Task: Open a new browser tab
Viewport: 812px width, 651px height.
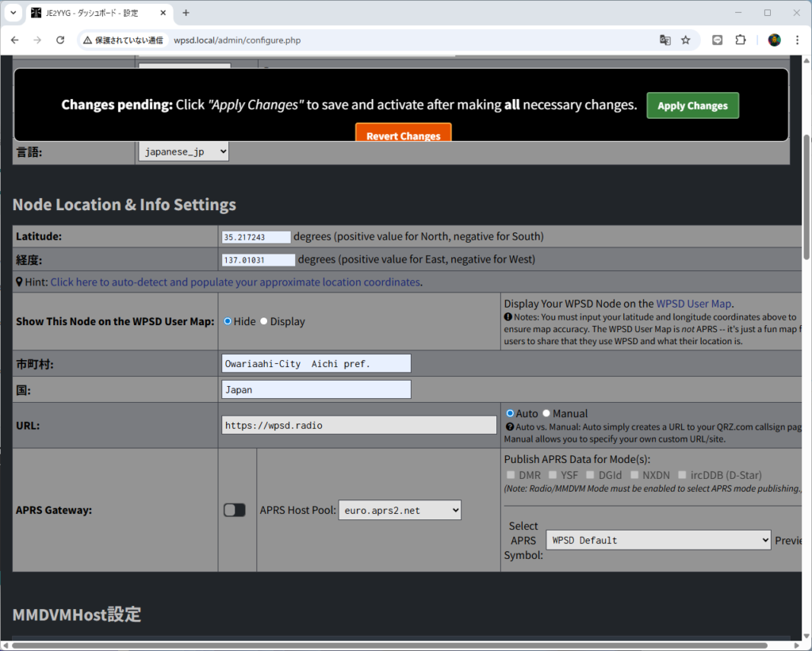Action: point(186,13)
